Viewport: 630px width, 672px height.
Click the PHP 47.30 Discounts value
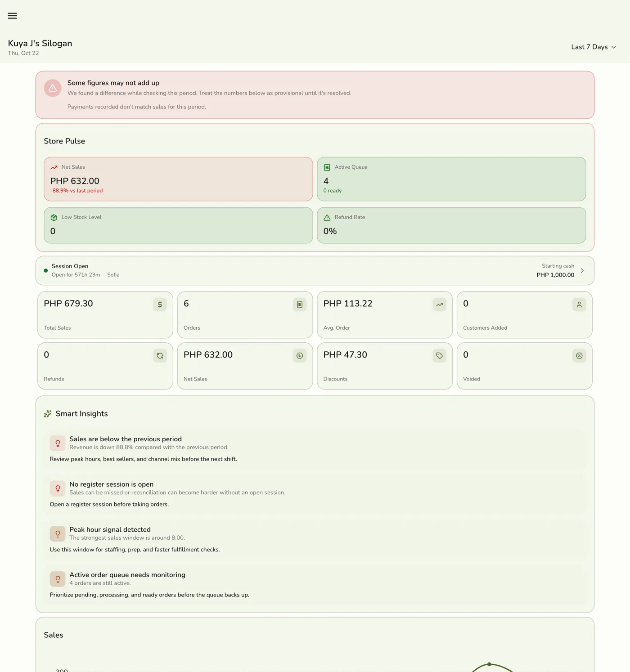point(345,355)
